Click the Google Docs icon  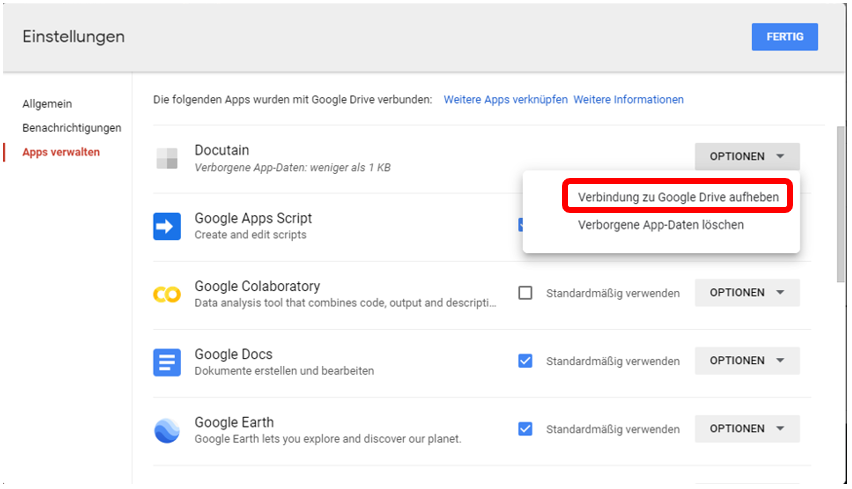(x=167, y=362)
